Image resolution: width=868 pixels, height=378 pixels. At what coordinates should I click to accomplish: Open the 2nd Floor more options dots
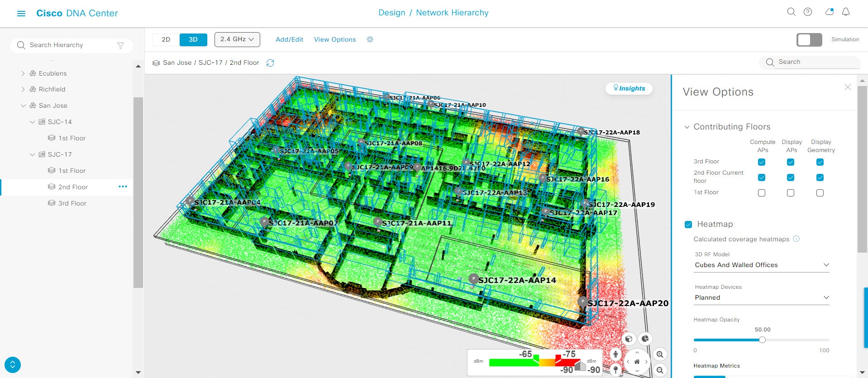(x=123, y=187)
